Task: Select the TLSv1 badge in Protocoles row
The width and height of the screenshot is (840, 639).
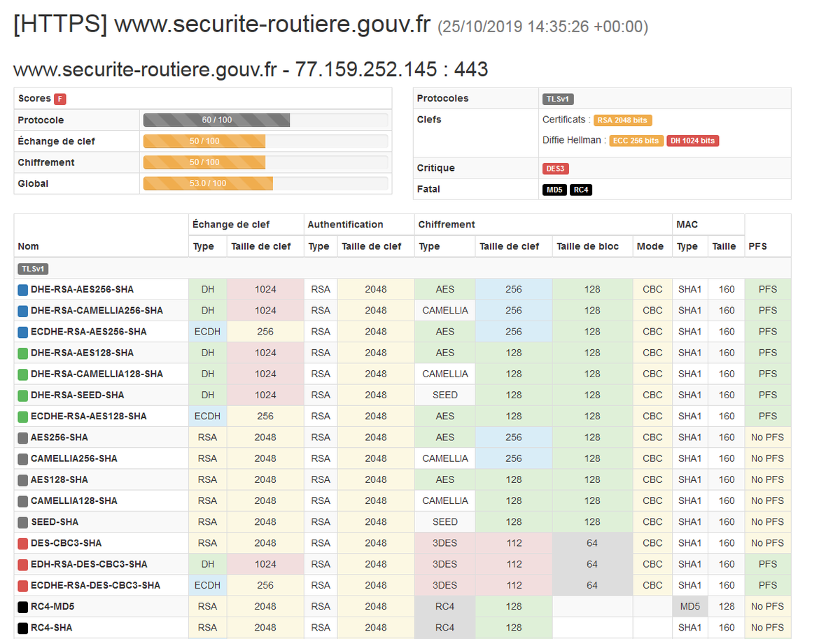Action: (558, 99)
